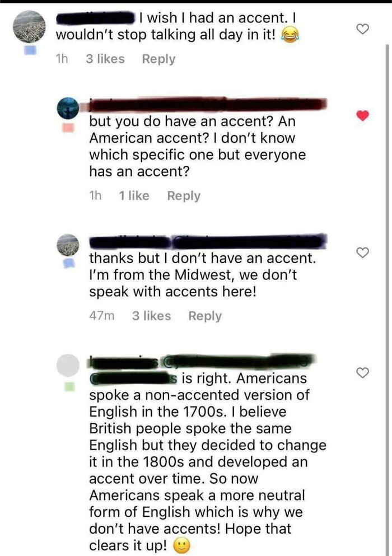Screen dimensions: 392x556
Task: Like the 'Americans spoke a non-accented version' comment
Action: 362,373
